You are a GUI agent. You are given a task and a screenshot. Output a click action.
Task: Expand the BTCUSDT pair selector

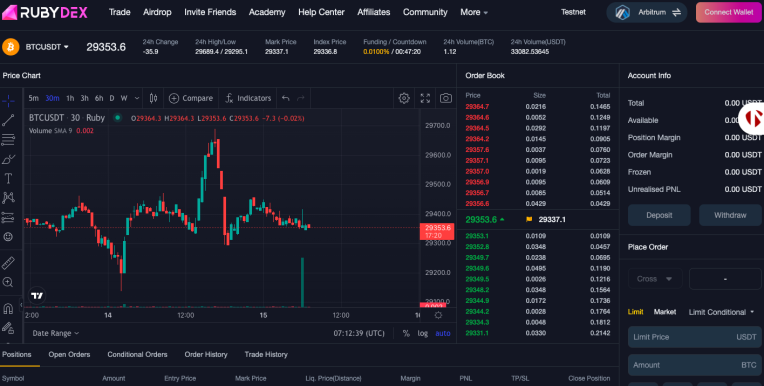coord(47,47)
